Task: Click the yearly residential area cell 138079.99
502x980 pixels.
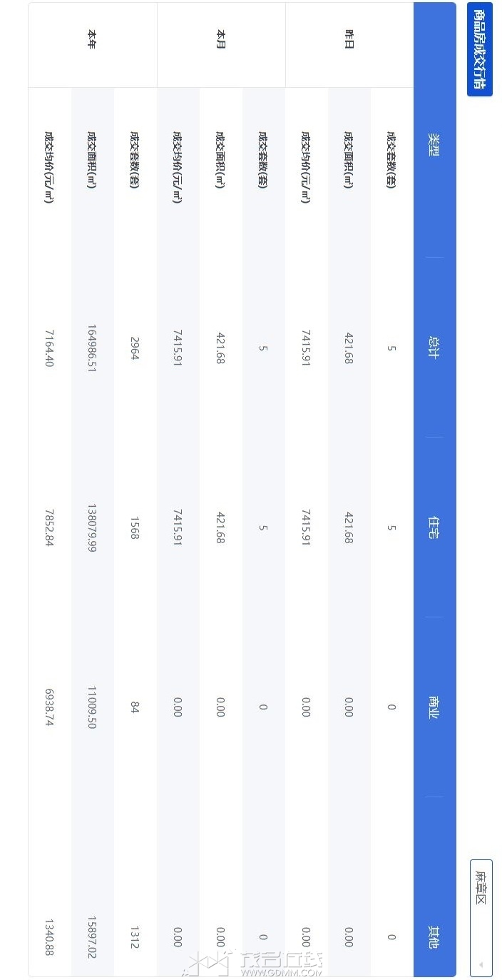Action: pos(92,527)
